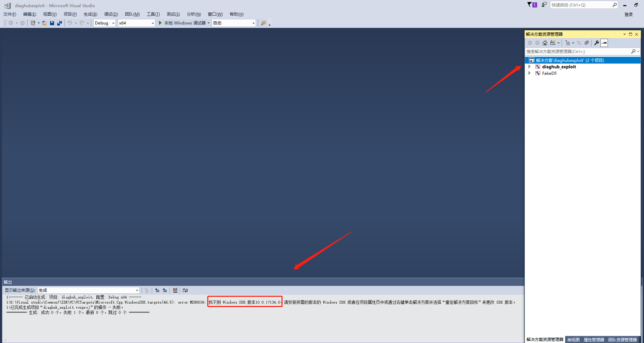Open Properties via the wrench icon
The width and height of the screenshot is (644, 343).
point(597,43)
